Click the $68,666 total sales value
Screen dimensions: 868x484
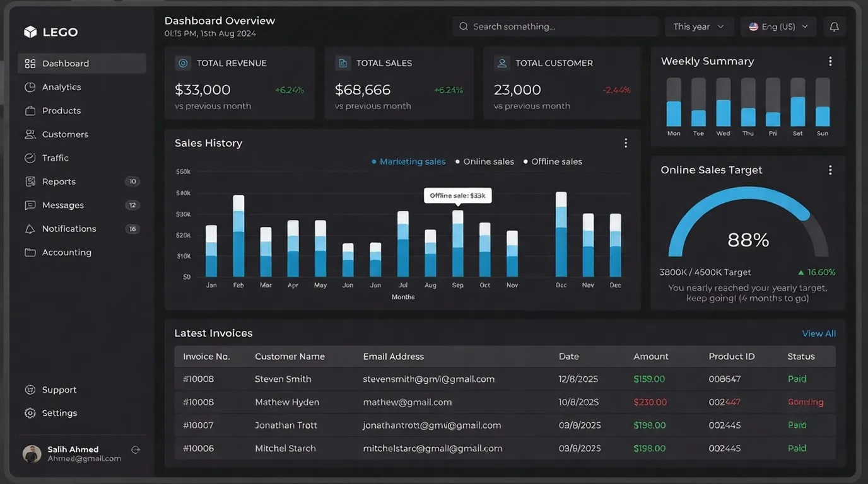[x=363, y=90]
